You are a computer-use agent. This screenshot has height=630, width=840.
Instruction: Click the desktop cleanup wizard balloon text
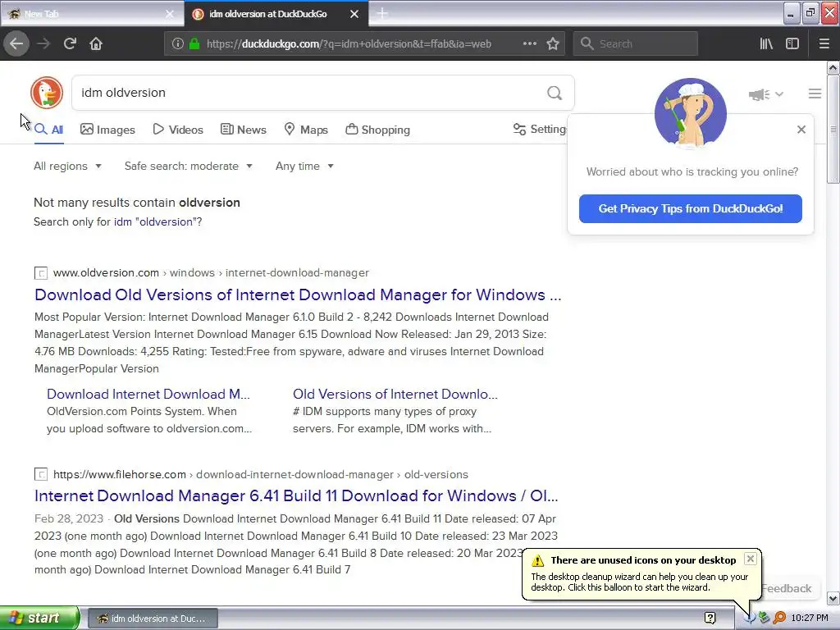tap(640, 582)
